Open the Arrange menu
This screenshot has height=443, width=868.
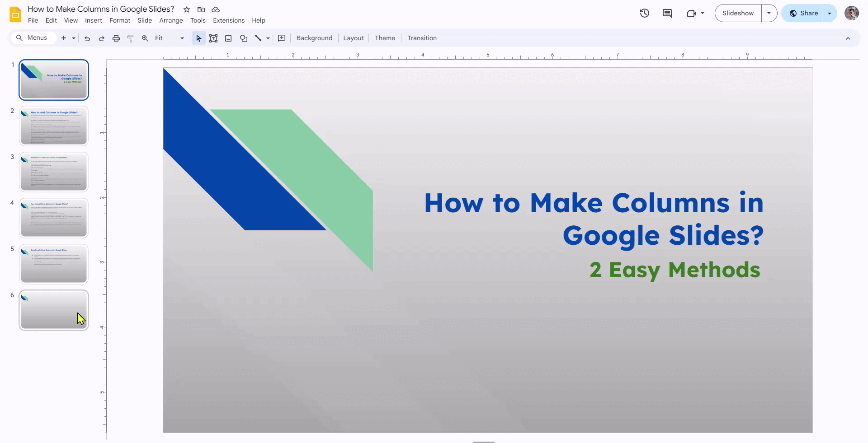tap(171, 20)
